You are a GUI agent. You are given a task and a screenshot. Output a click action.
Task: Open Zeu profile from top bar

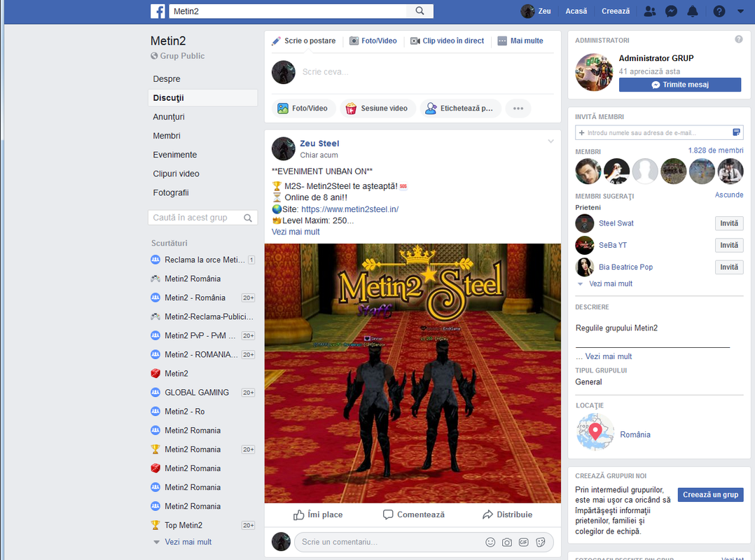point(536,11)
